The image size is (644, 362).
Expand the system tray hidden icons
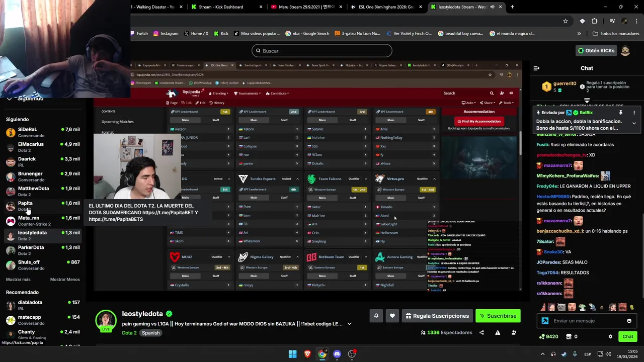pos(542,354)
